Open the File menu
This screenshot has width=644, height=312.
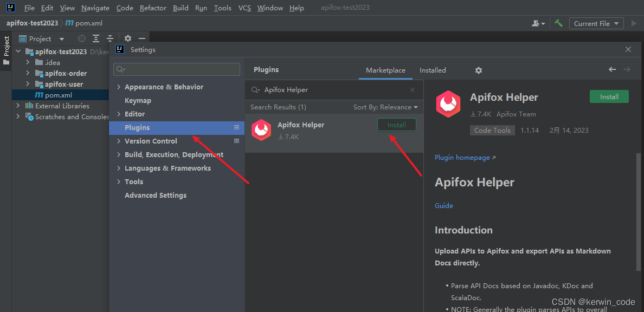pyautogui.click(x=29, y=8)
